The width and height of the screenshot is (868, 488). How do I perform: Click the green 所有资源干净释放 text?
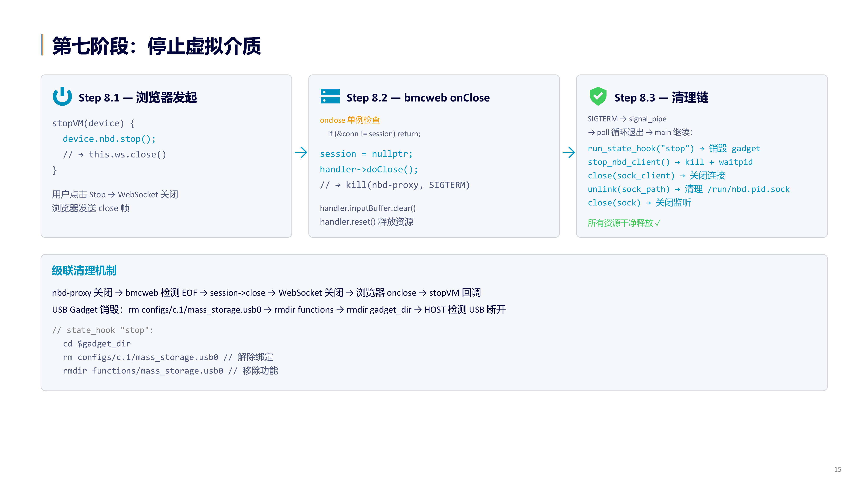(x=624, y=223)
